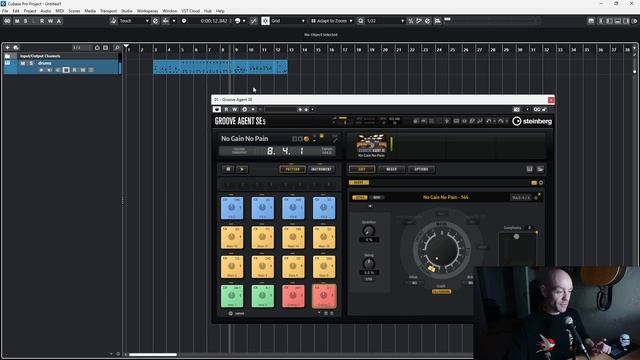Start Groove Agent pattern playback
This screenshot has width=640, height=360.
click(242, 169)
